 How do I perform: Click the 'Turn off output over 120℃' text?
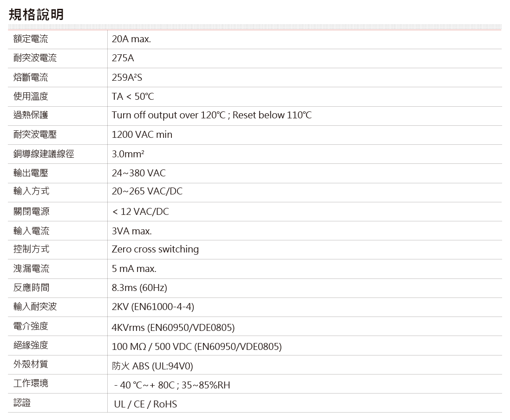pyautogui.click(x=168, y=115)
